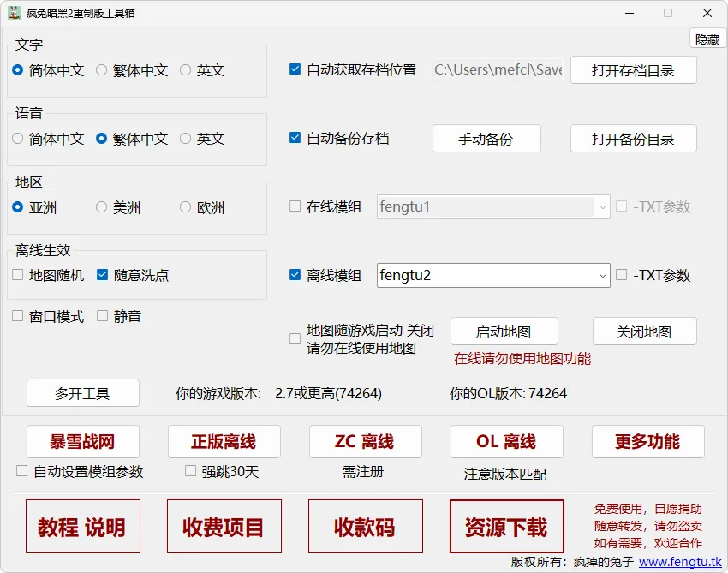Open the 更多功能 options
728x573 pixels.
tap(648, 442)
